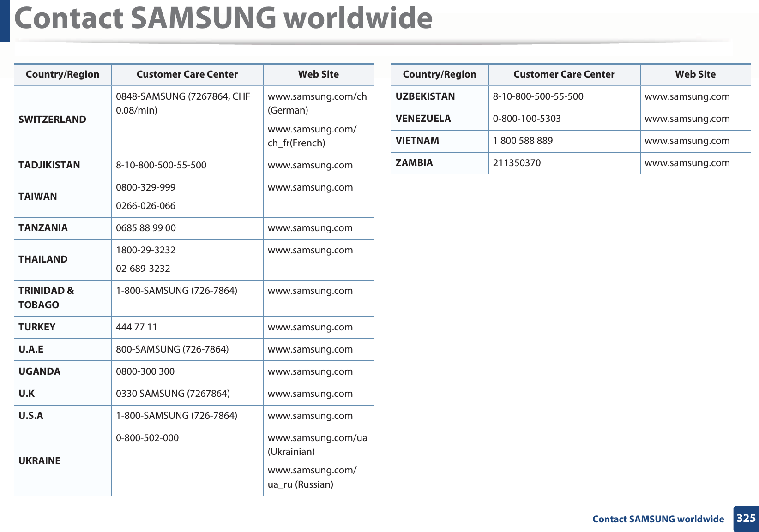Click the page number 325 badge

[746, 519]
